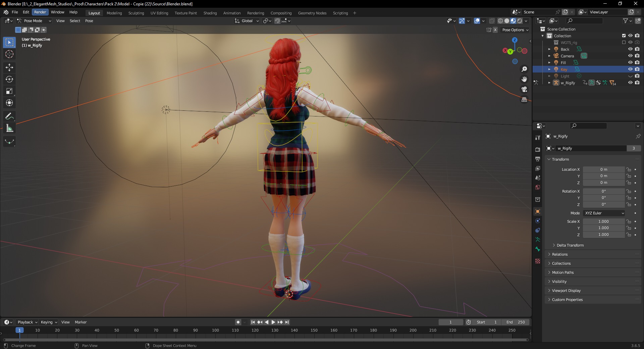Open the Bone properties tab
The height and width of the screenshot is (349, 644).
538,249
